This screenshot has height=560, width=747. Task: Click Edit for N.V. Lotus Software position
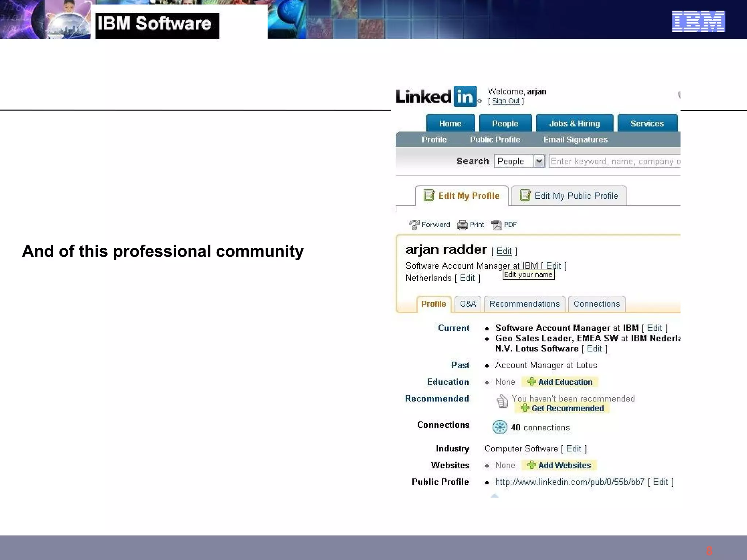pos(594,349)
